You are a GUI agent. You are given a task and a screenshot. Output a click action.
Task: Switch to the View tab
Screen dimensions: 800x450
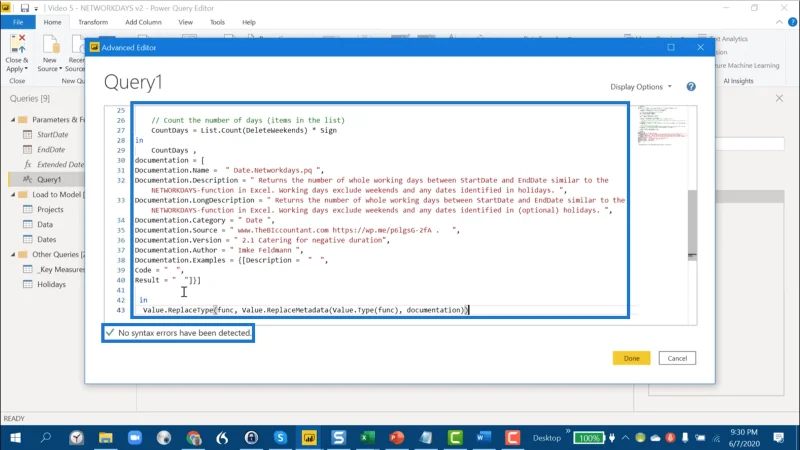click(x=186, y=22)
